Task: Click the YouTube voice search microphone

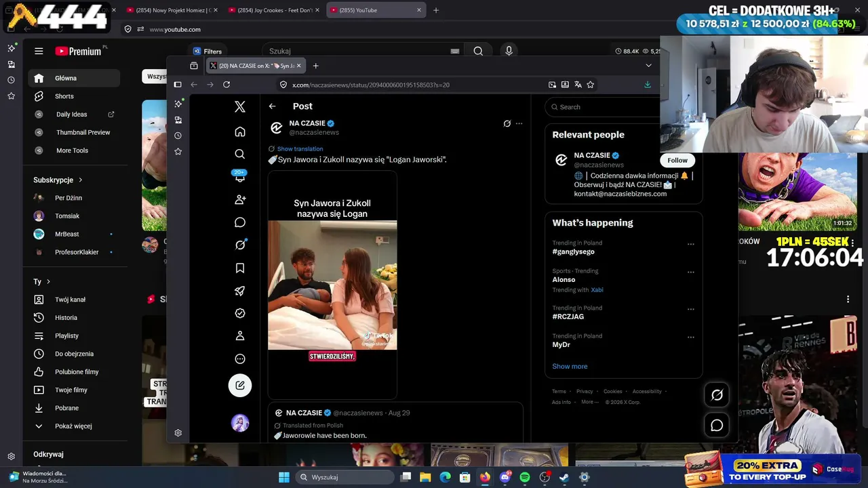Action: tap(509, 51)
